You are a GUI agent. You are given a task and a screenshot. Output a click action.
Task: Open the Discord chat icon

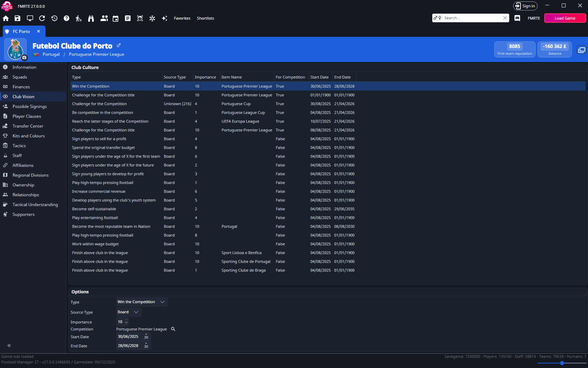517,18
